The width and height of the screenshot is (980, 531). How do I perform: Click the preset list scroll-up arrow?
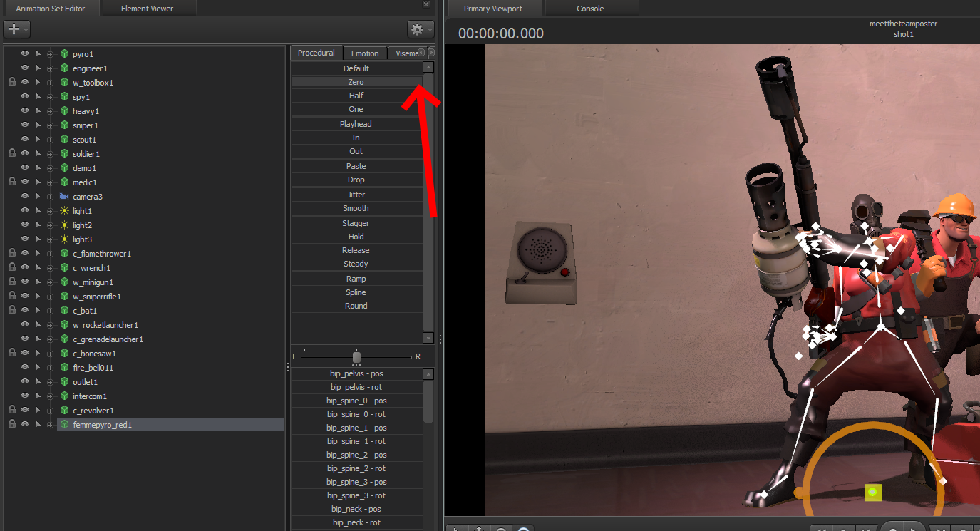point(428,68)
